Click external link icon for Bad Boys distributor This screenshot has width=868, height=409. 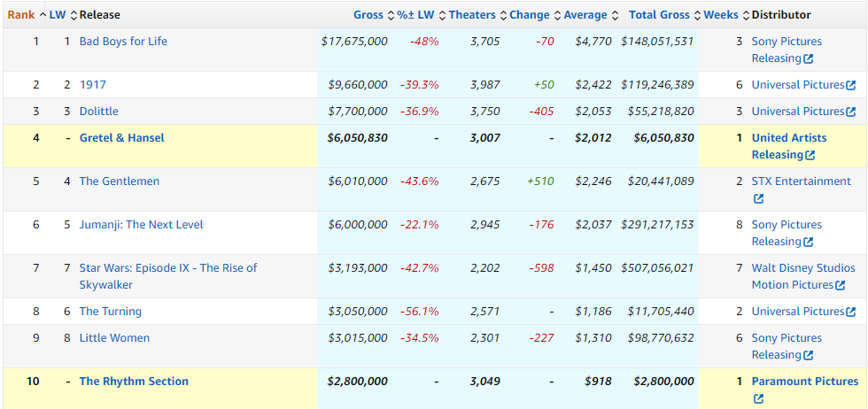point(809,59)
